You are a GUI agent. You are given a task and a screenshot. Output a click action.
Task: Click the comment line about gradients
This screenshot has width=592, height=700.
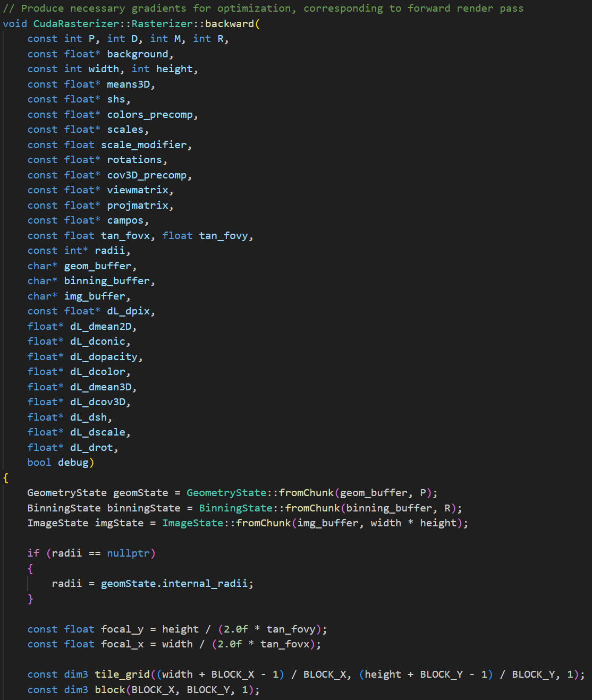(x=264, y=8)
